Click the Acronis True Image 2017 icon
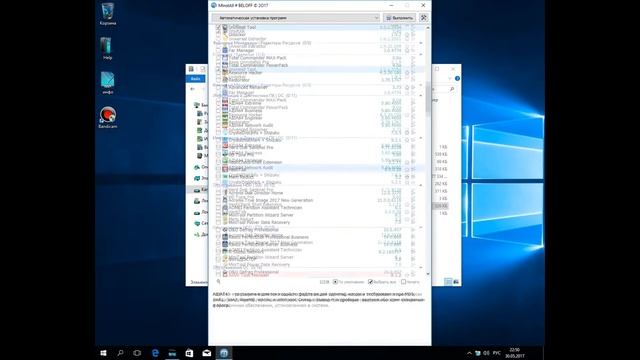Image resolution: width=640 pixels, height=360 pixels. tap(225, 200)
